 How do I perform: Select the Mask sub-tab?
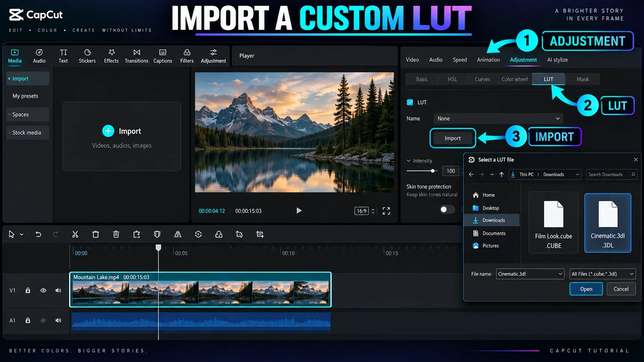click(582, 79)
